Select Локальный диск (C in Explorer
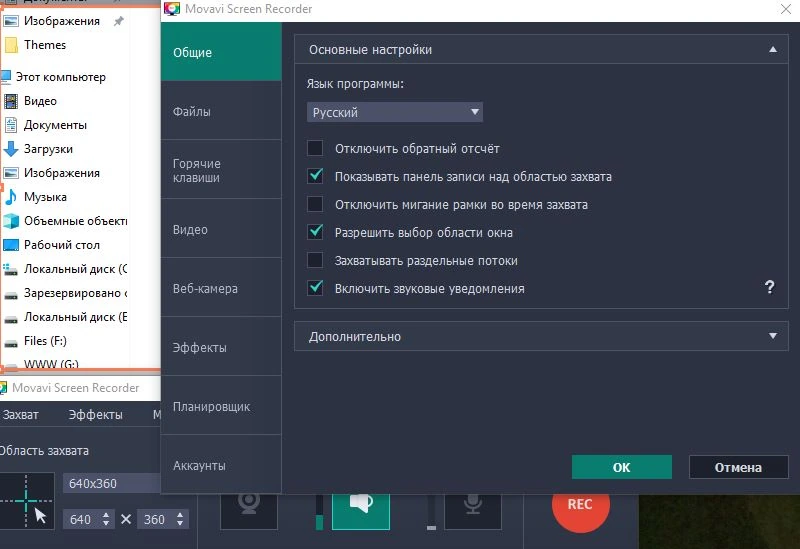The height and width of the screenshot is (549, 800). (76, 269)
